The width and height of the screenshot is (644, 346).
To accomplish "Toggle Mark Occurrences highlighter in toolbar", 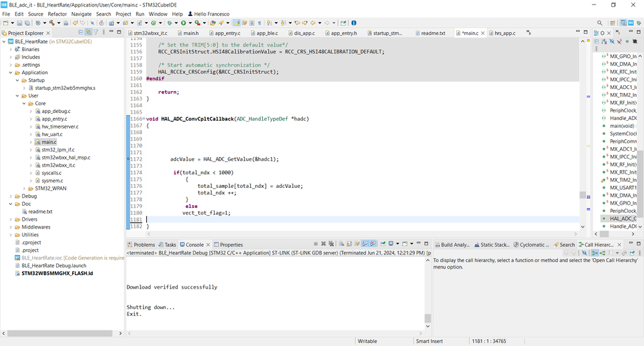I will tap(237, 23).
